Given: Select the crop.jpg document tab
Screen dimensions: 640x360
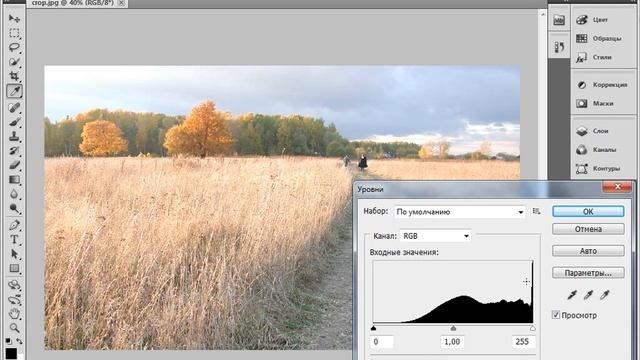Looking at the screenshot, I should tap(72, 3).
